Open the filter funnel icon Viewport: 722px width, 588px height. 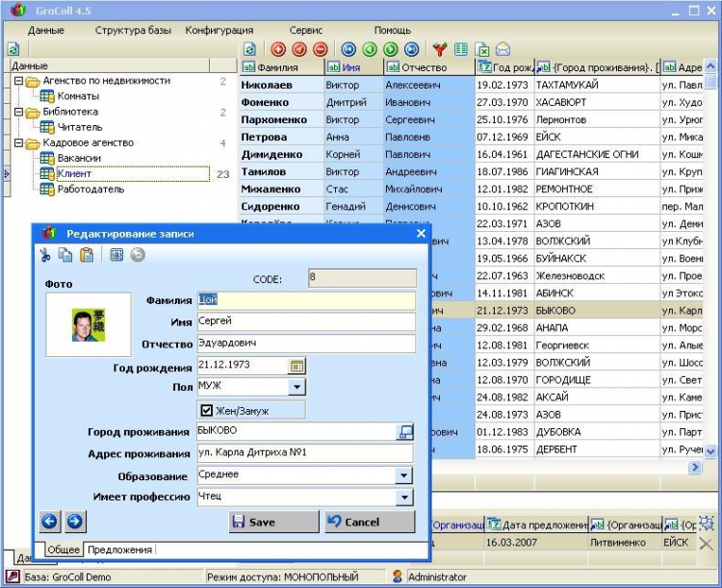coord(440,49)
